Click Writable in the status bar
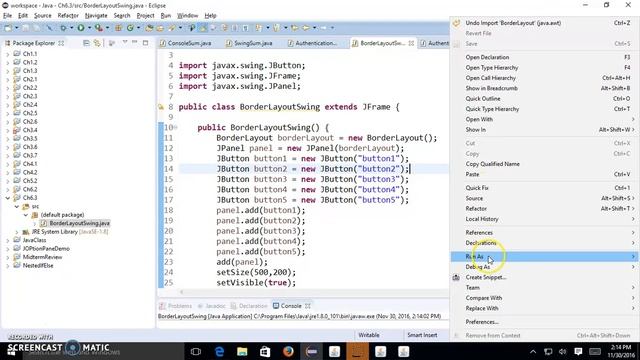640x360 pixels. pos(369,335)
